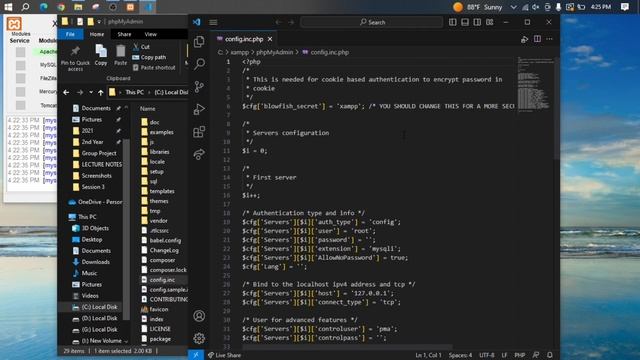This screenshot has height=360, width=640.
Task: Click the Split Editor Right icon
Action: [537, 39]
